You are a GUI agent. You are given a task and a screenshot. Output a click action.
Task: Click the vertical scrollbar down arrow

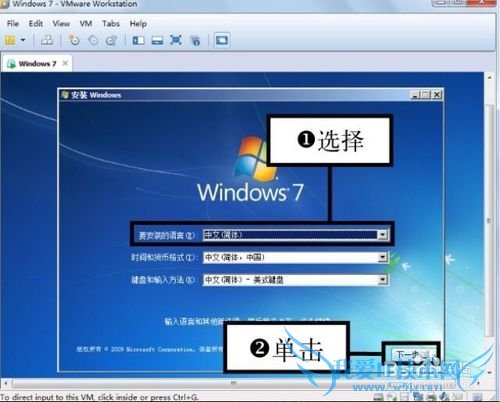pyautogui.click(x=489, y=372)
